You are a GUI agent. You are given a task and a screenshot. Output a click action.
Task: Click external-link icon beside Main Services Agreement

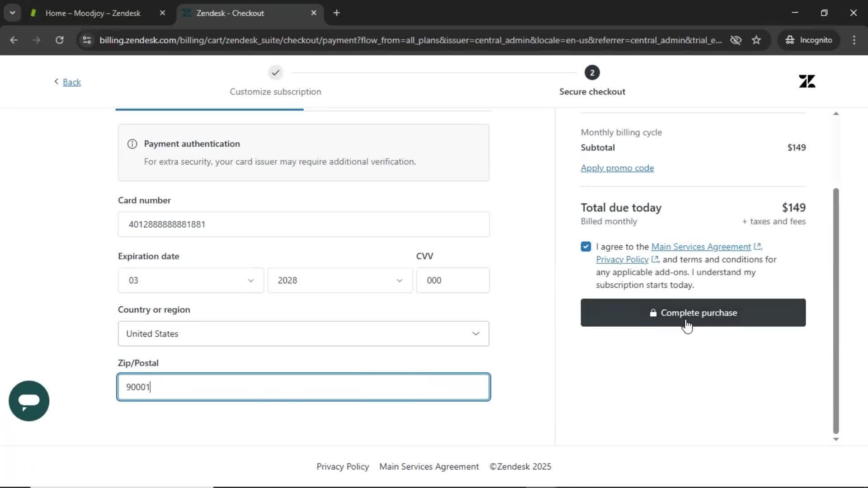tap(757, 247)
